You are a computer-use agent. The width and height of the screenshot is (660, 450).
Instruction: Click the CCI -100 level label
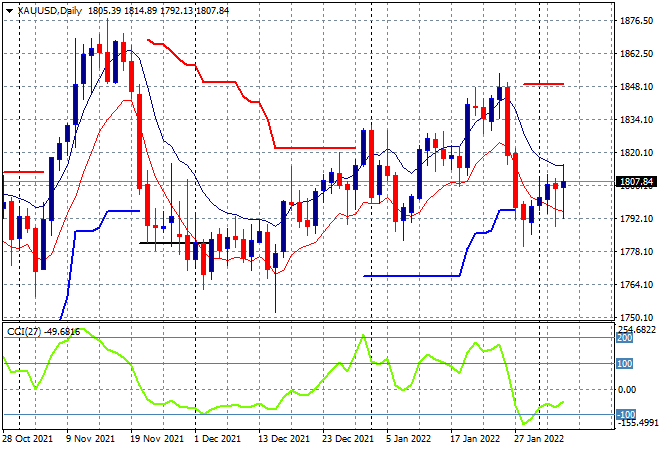coord(626,415)
